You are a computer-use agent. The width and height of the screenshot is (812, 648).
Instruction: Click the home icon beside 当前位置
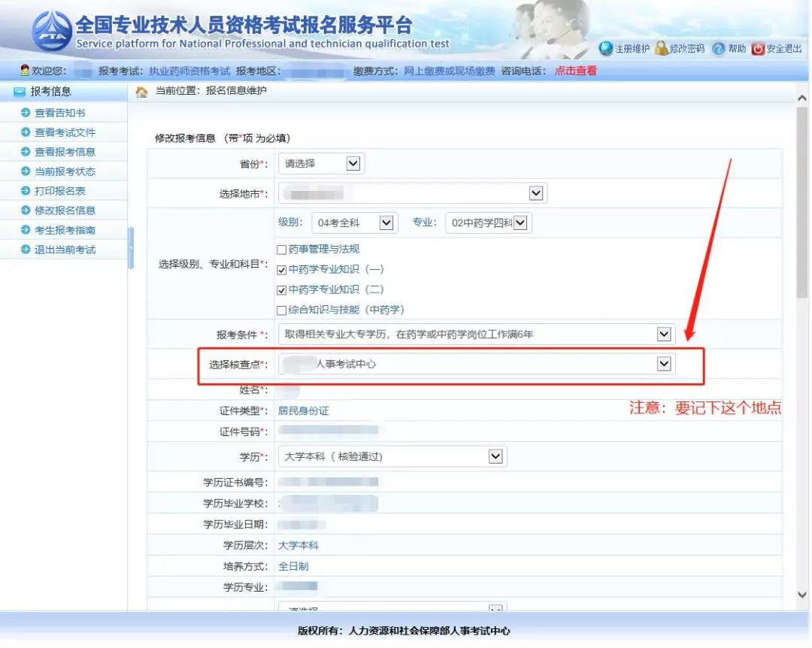(141, 92)
